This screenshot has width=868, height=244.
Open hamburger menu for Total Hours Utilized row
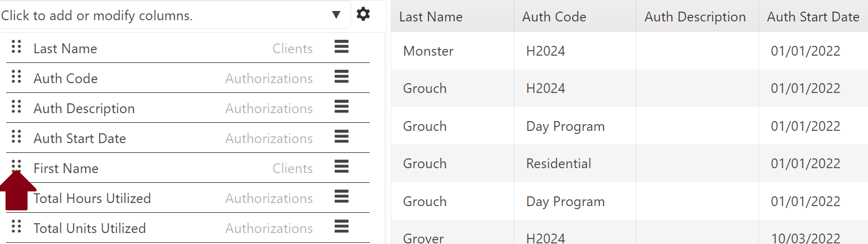click(342, 196)
